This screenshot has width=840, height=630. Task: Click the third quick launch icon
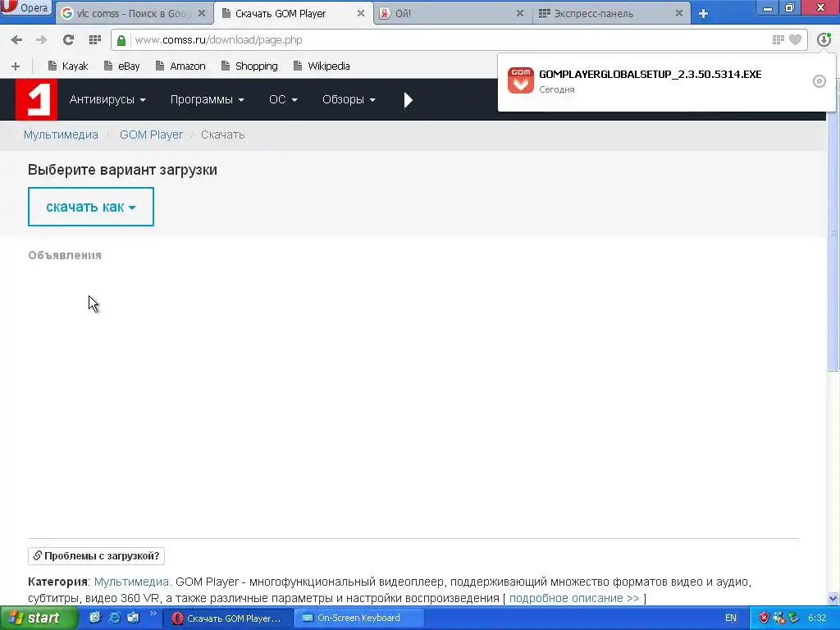point(133,618)
